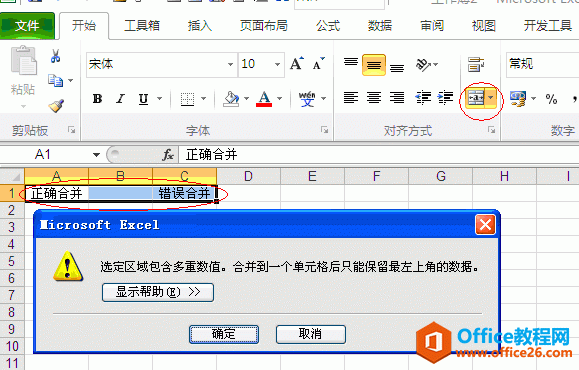Click Increase Indent icon
This screenshot has height=370, width=579.
(x=445, y=98)
